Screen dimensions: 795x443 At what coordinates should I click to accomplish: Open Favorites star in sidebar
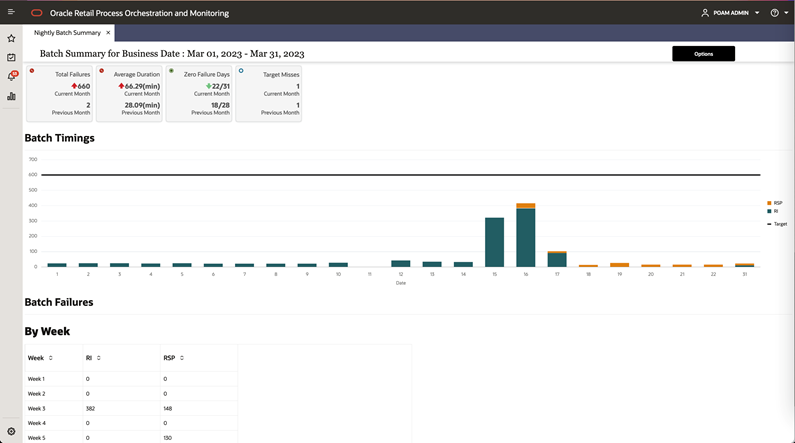pyautogui.click(x=11, y=39)
